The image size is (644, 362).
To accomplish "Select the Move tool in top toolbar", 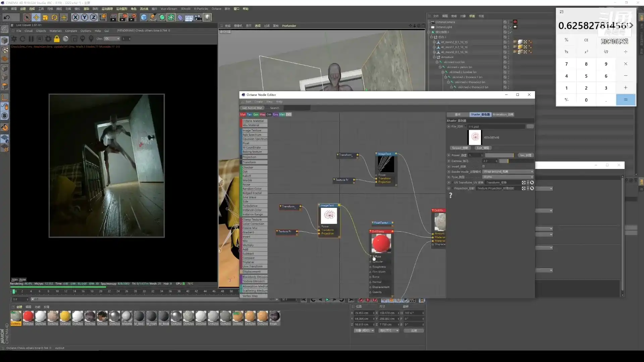I will 36,17.
